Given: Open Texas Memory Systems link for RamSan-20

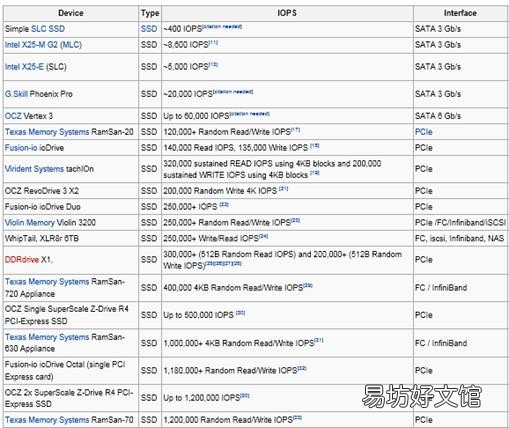Looking at the screenshot, I should [x=47, y=132].
